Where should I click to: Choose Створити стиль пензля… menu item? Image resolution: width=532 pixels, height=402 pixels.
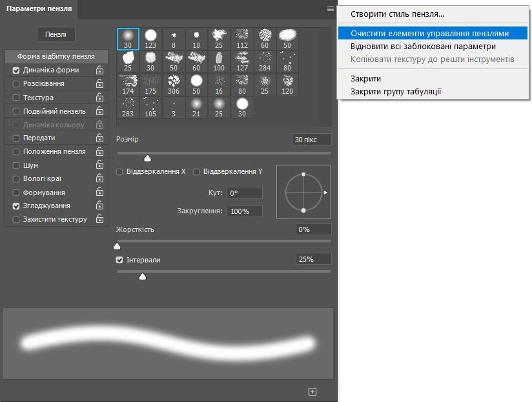tap(433, 14)
